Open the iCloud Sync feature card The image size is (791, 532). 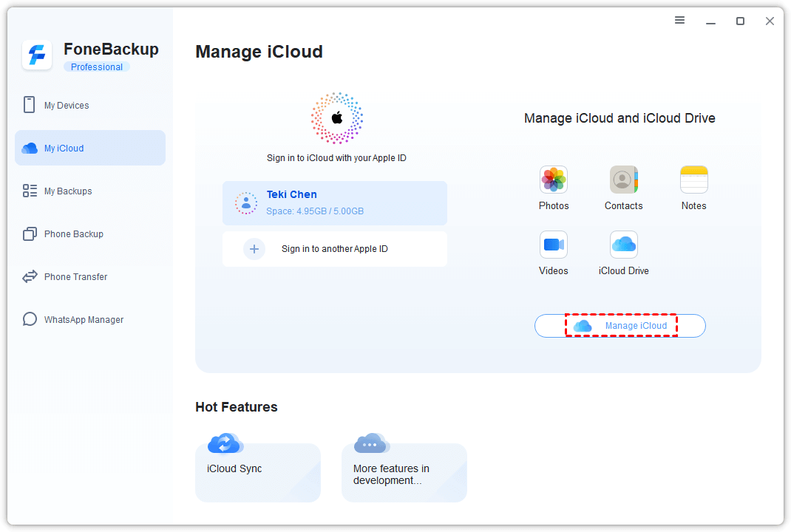258,471
